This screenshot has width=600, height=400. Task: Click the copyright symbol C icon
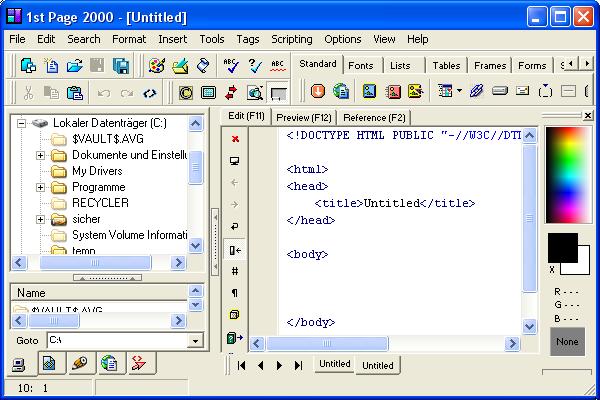click(186, 93)
